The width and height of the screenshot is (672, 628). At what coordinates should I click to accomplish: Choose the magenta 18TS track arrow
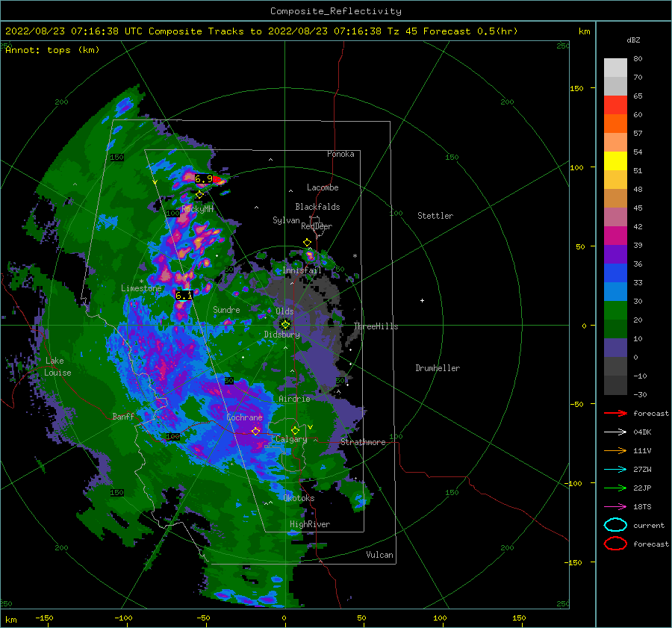[615, 507]
